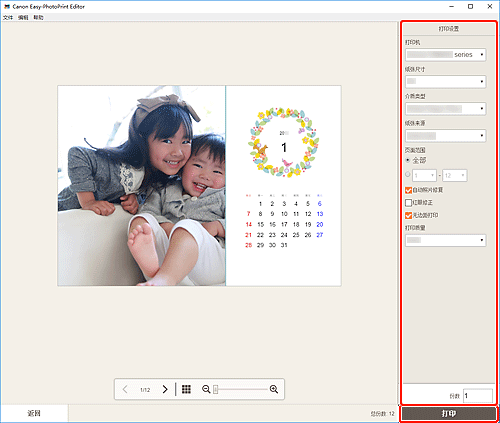Viewport: 500px width, 423px height.
Task: Select the custom page range radio button
Action: coord(408,174)
